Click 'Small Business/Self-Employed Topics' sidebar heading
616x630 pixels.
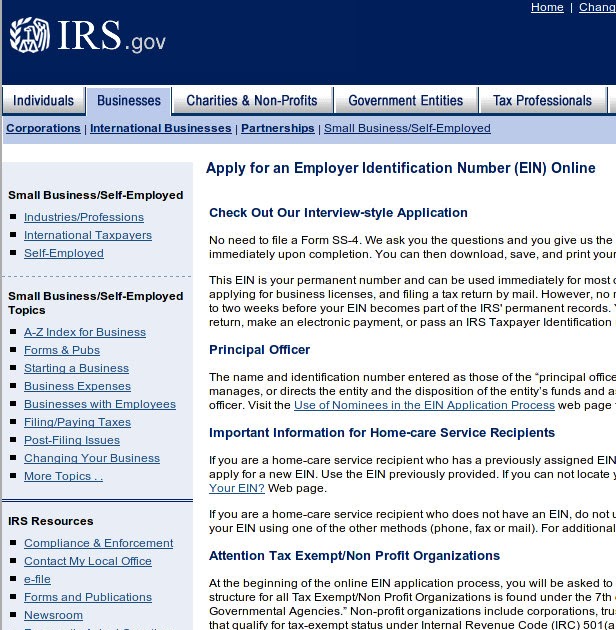point(96,303)
